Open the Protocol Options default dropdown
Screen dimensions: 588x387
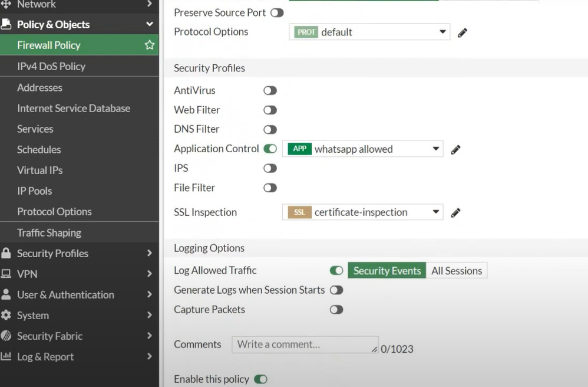point(369,32)
